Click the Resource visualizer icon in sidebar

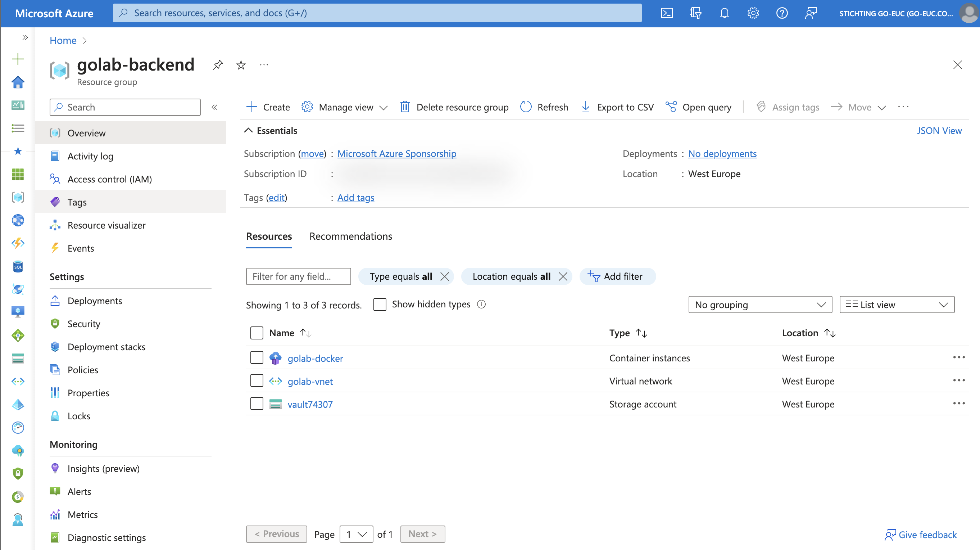coord(55,225)
